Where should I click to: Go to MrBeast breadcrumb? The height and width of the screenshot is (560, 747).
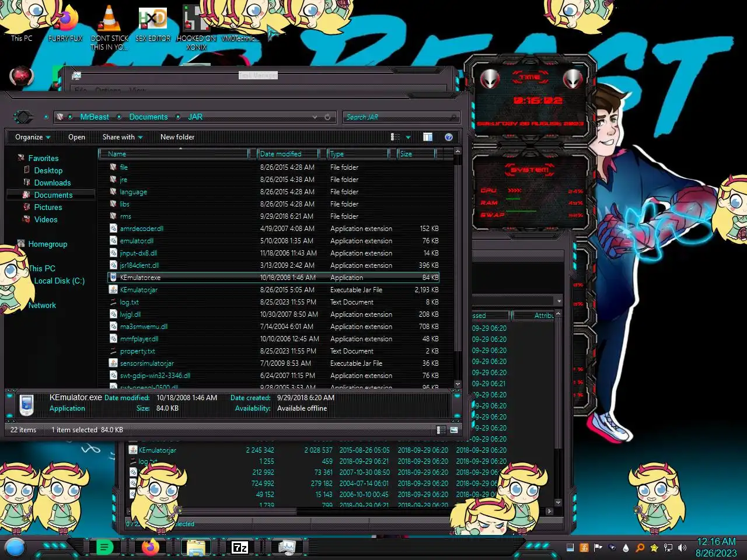click(95, 117)
